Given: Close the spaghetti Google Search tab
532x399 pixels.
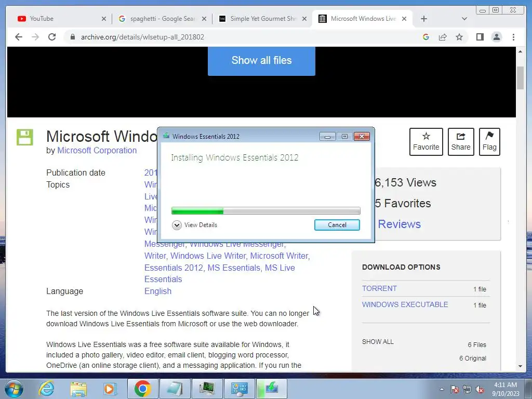Looking at the screenshot, I should point(204,19).
